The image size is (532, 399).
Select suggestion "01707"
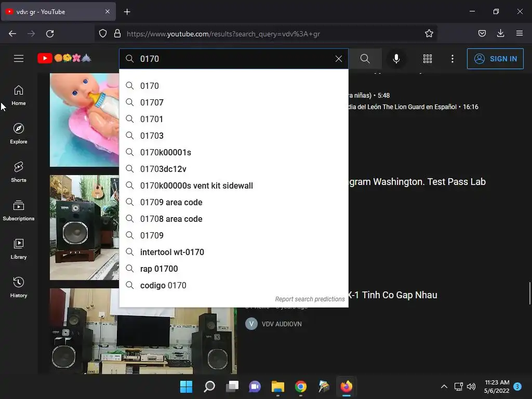[x=234, y=102]
